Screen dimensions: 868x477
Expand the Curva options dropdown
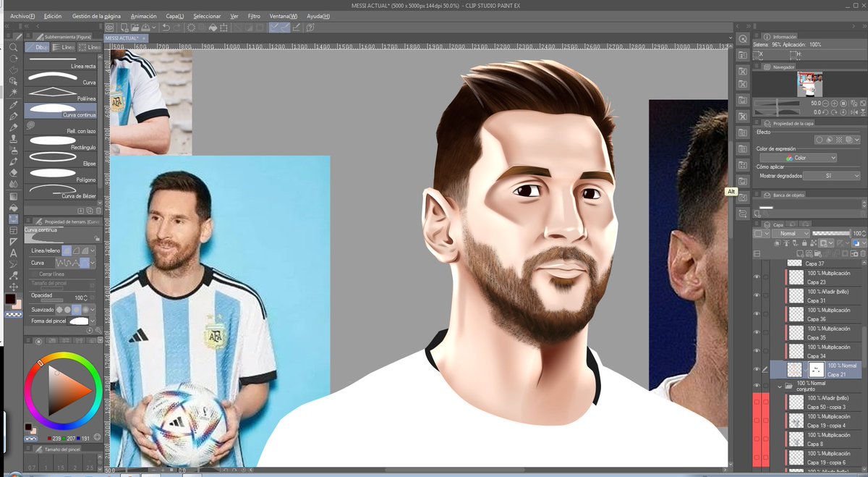[92, 263]
